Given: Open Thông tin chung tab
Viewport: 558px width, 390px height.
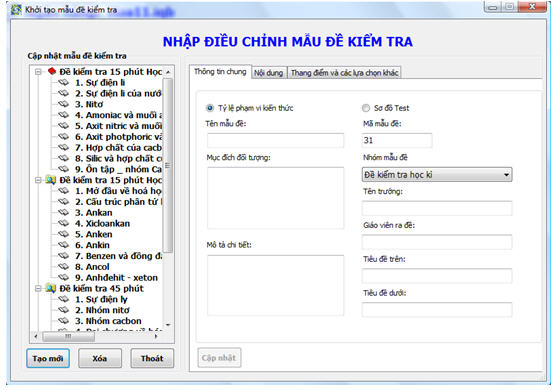Looking at the screenshot, I should (x=220, y=72).
